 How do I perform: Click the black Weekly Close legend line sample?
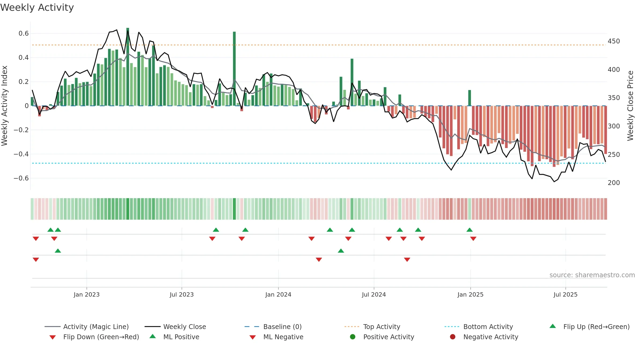[153, 327]
